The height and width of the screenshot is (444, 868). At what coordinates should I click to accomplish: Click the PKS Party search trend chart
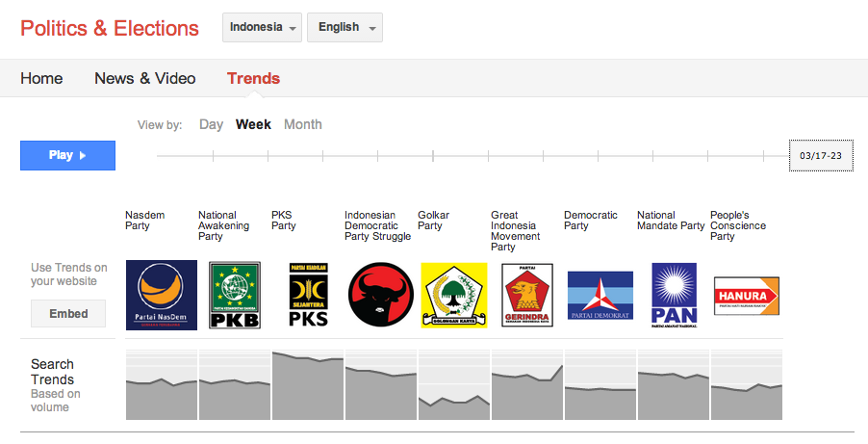[308, 384]
